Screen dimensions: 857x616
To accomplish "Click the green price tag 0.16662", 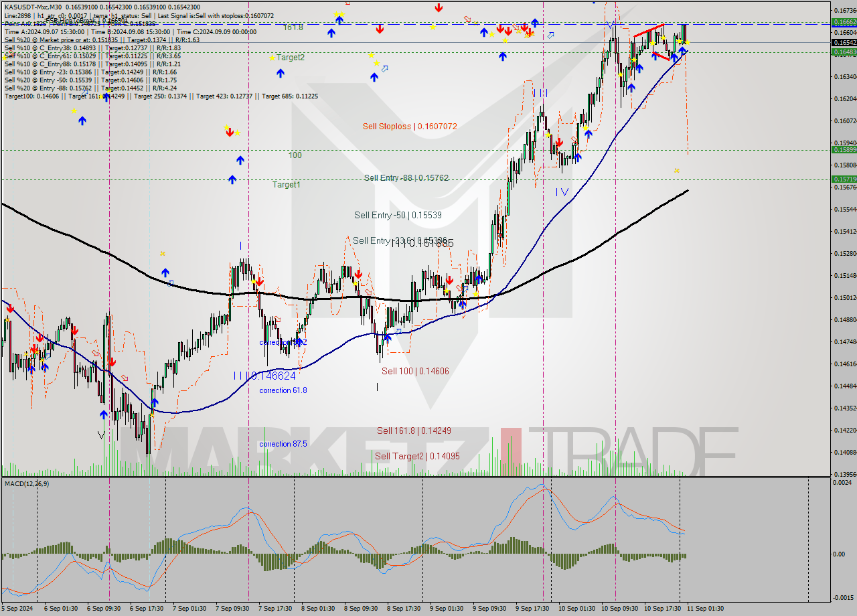I will coord(844,22).
